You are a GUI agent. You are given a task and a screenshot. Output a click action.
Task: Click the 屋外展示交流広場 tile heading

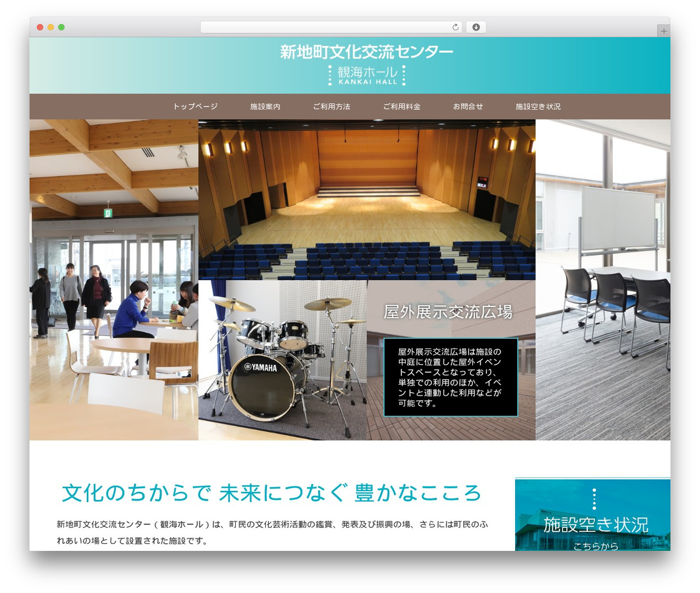448,312
